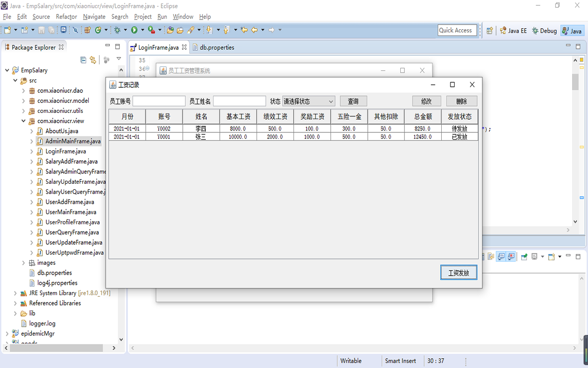
Task: Open the Navigate menu
Action: 94,16
